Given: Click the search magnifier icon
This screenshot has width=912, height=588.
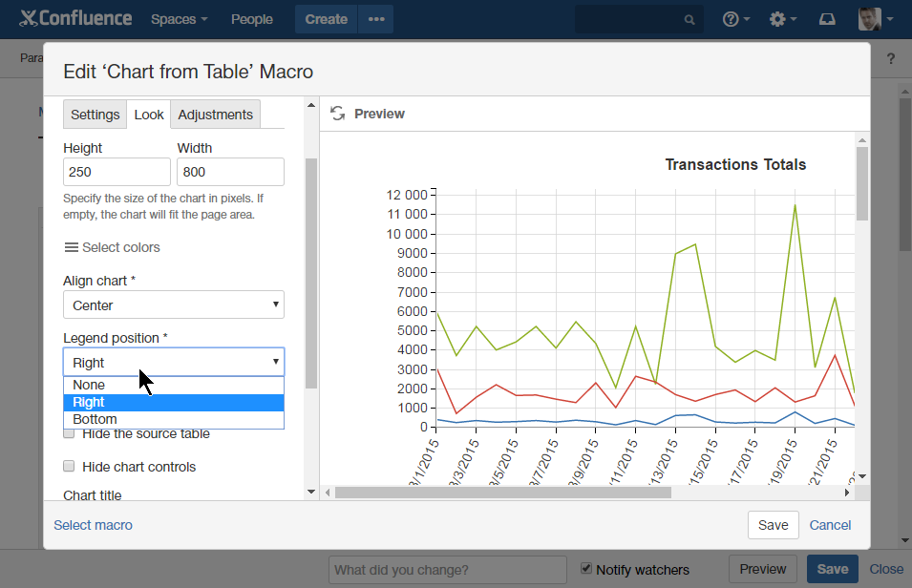Looking at the screenshot, I should click(689, 19).
